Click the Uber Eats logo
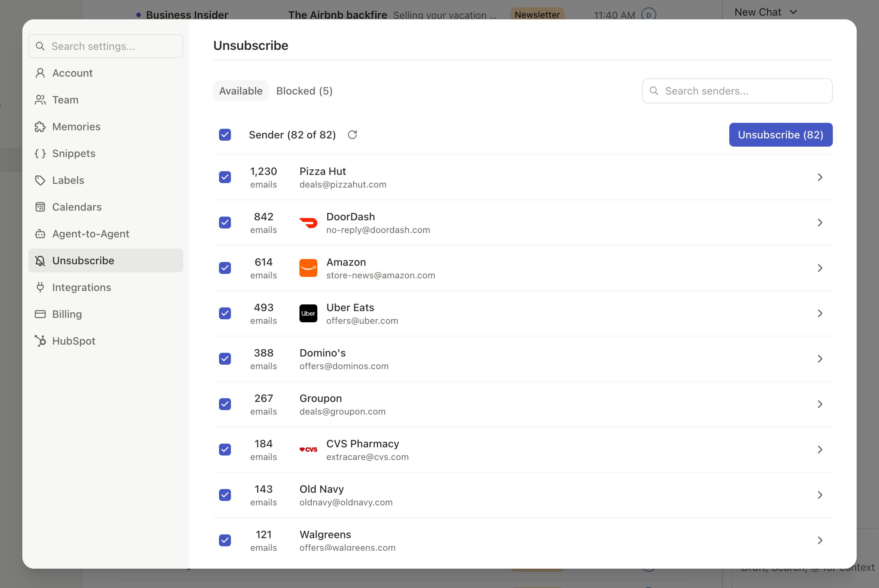Screen dimensions: 879x588 308,313
